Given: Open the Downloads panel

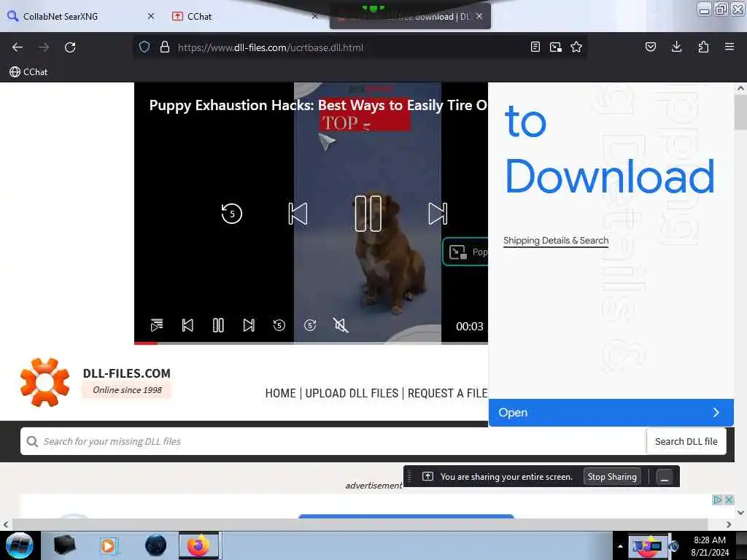Looking at the screenshot, I should 676,47.
